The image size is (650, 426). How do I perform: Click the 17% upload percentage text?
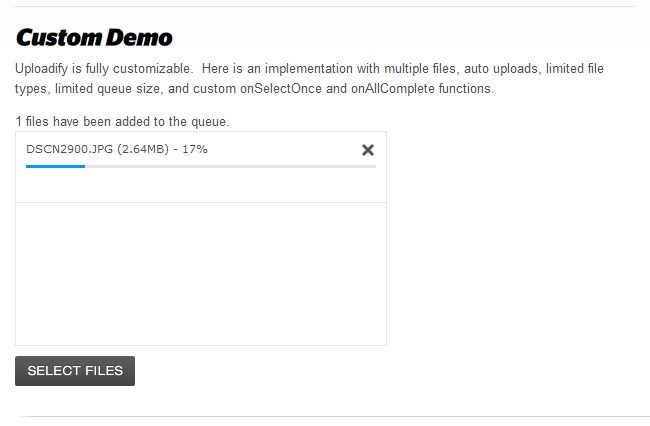[196, 149]
